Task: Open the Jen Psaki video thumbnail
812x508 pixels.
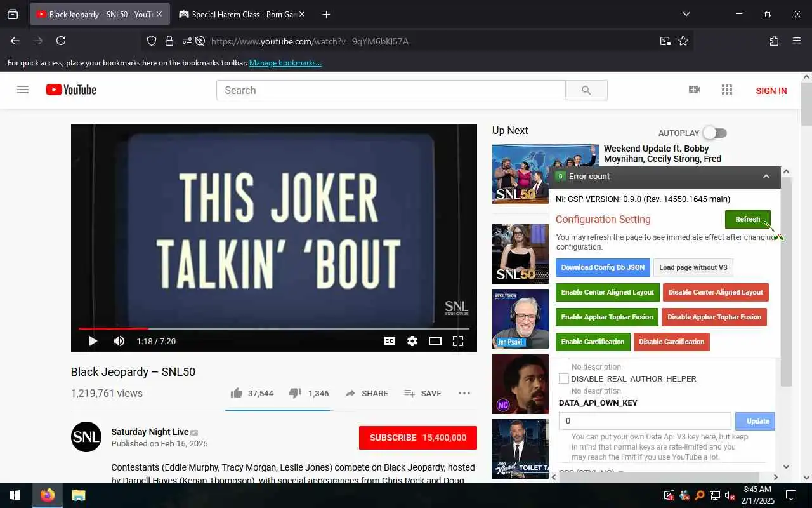Action: tap(520, 319)
